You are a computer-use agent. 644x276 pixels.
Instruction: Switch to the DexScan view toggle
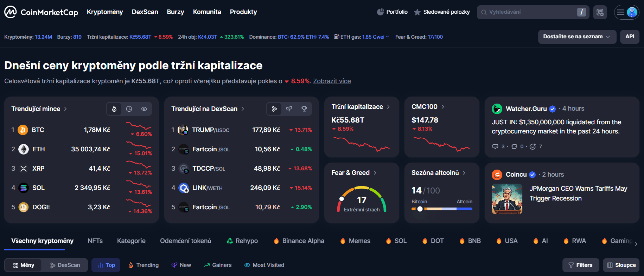(65, 265)
